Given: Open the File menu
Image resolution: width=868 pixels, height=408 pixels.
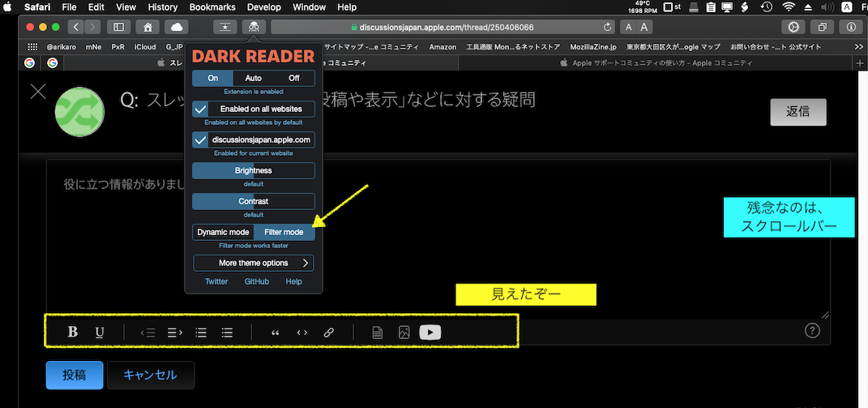Looking at the screenshot, I should coord(69,7).
